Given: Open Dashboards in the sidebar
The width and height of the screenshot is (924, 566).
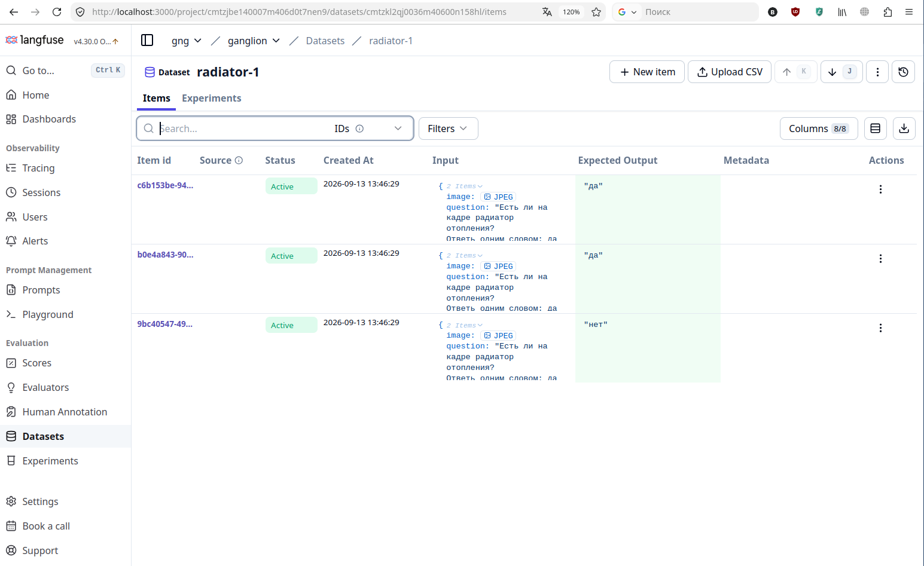Looking at the screenshot, I should [65, 119].
